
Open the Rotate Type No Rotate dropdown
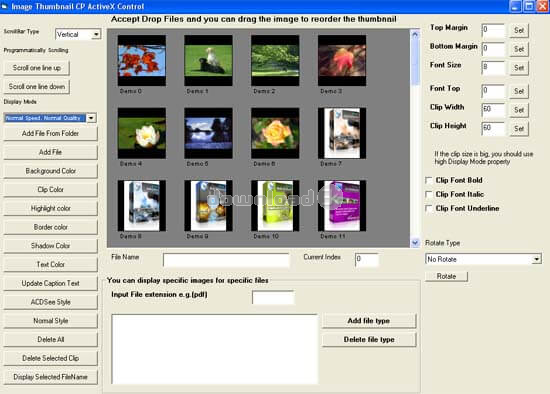click(483, 259)
